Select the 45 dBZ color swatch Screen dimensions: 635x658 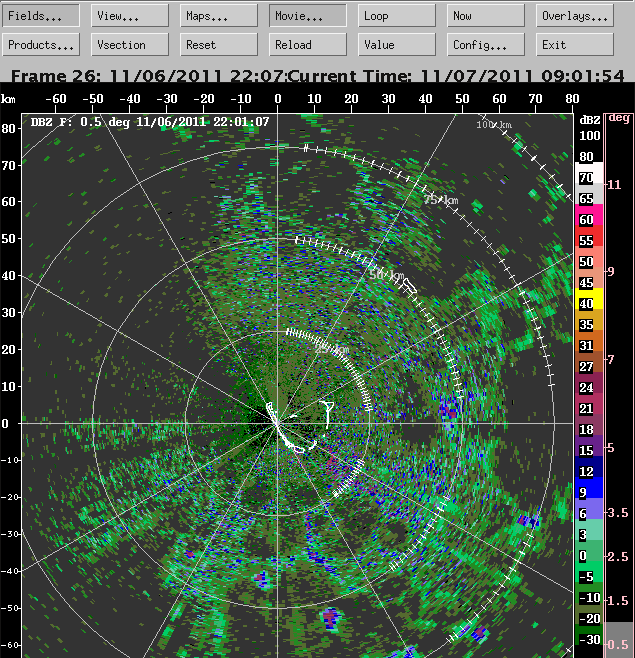point(589,278)
